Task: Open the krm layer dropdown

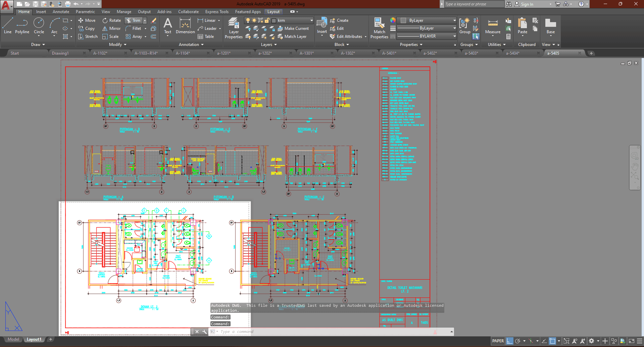Action: tap(311, 20)
